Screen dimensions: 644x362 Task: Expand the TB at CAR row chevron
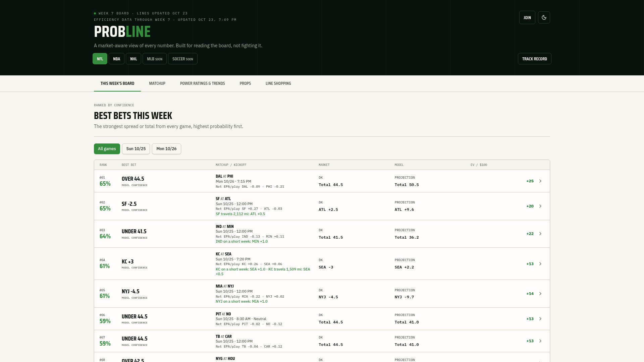point(540,341)
